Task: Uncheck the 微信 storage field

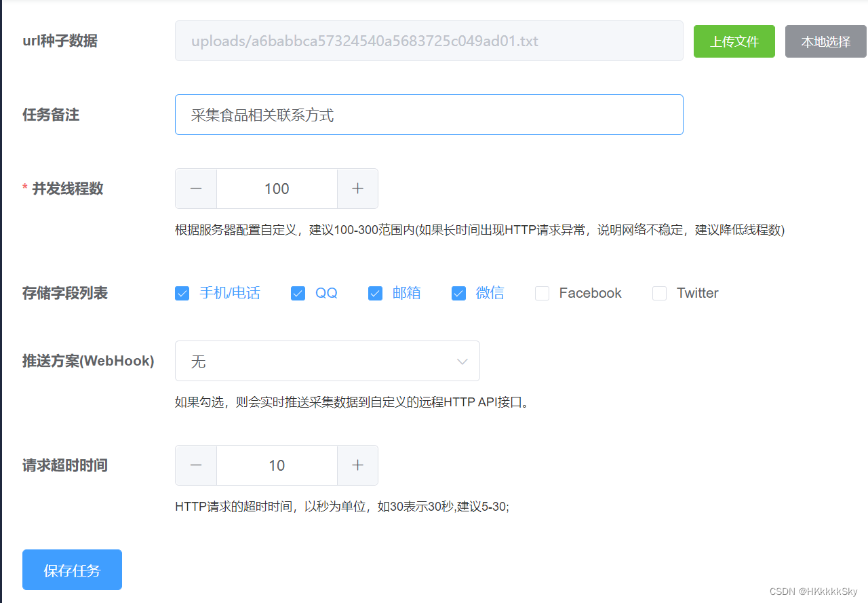Action: (458, 293)
